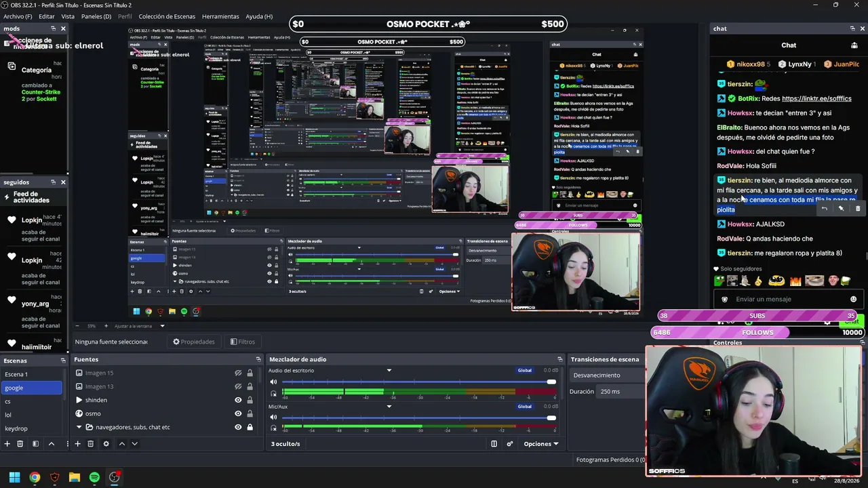
Task: Toggle monitoring headphone icon for Audio del escritorio
Action: tap(273, 393)
